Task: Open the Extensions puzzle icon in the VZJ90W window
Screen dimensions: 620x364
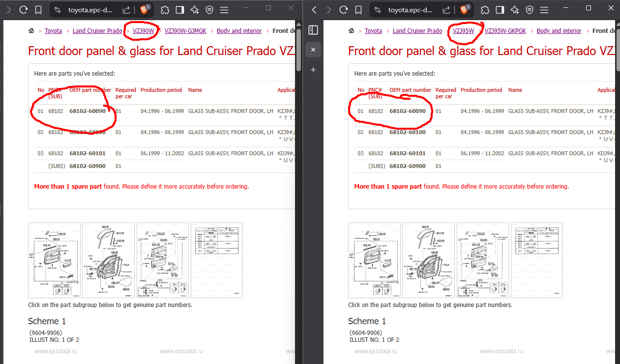Action: click(x=165, y=9)
